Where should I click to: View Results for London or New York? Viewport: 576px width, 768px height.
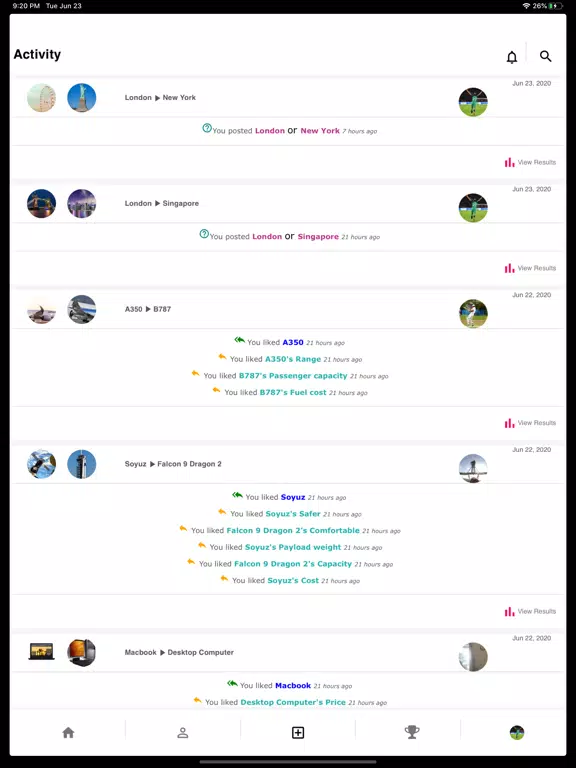click(x=530, y=162)
